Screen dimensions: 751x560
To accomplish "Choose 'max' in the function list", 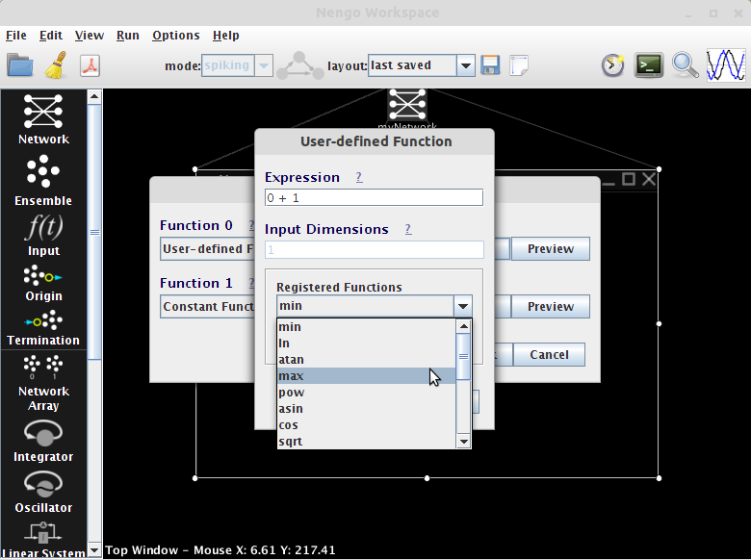I will click(x=367, y=375).
